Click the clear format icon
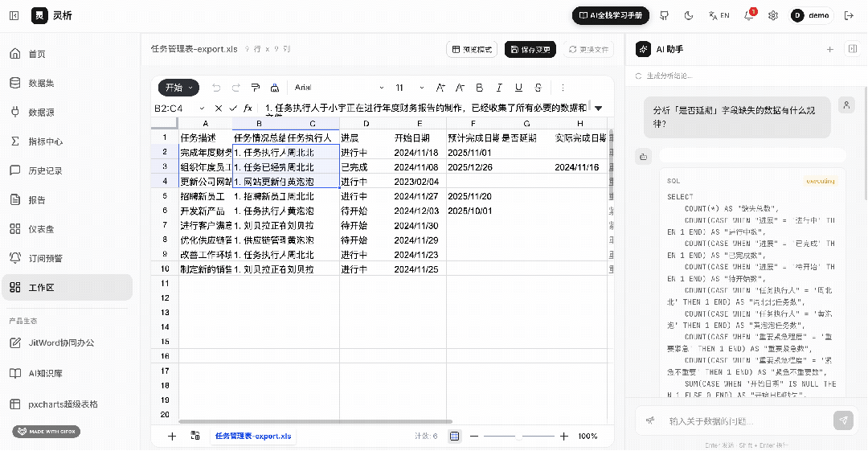The height and width of the screenshot is (451, 868). coord(275,88)
